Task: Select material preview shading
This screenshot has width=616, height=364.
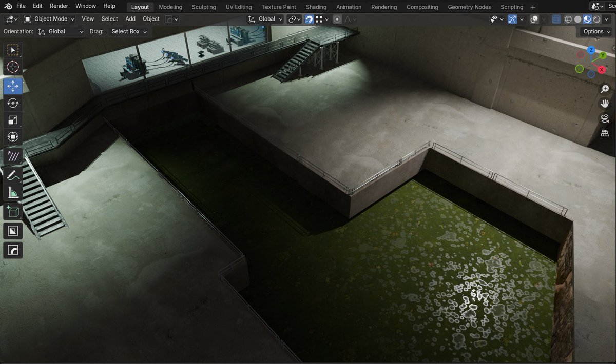Action: pos(587,19)
